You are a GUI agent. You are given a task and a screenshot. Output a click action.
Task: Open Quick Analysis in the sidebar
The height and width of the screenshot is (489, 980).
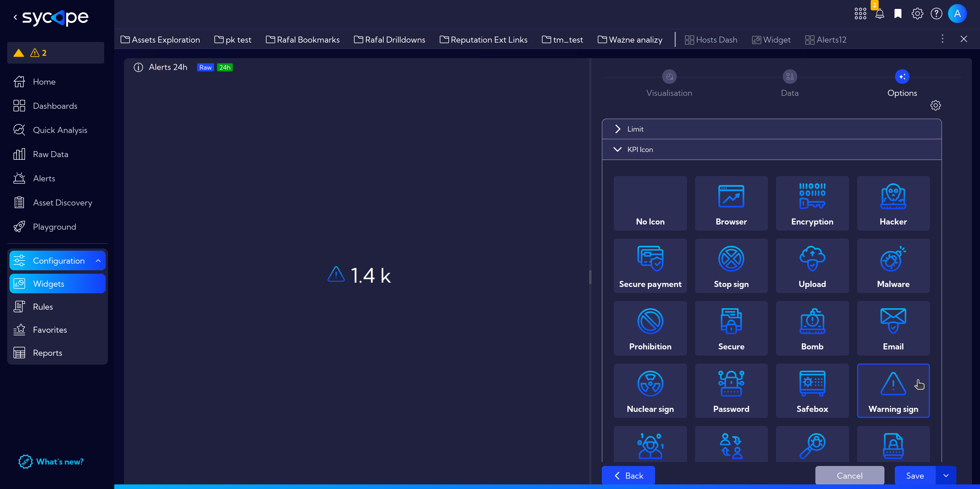click(x=55, y=130)
